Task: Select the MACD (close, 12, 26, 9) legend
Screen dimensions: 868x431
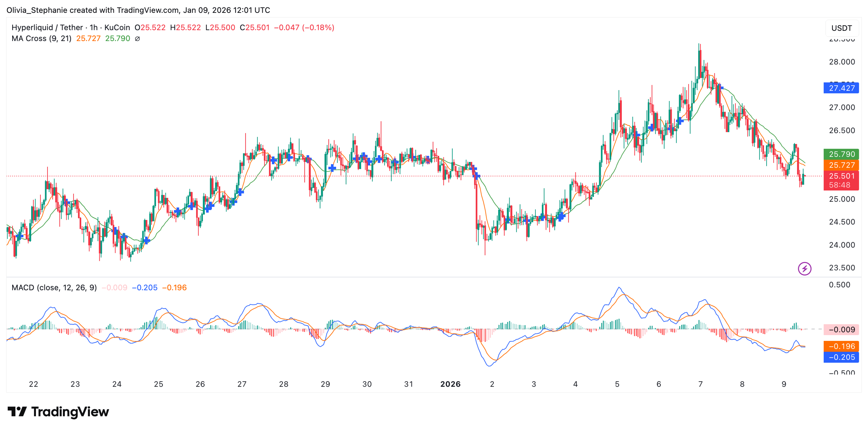Action: tap(54, 287)
